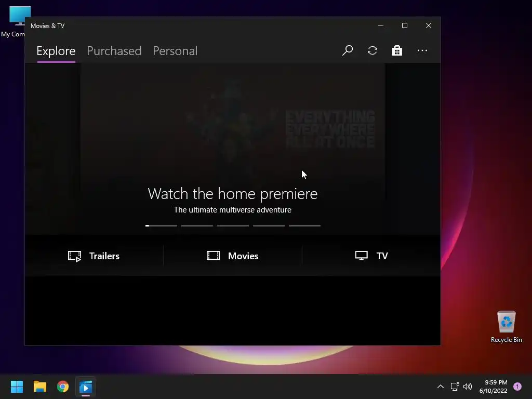Switch to the Purchased tab
This screenshot has width=532, height=399.
(x=114, y=51)
